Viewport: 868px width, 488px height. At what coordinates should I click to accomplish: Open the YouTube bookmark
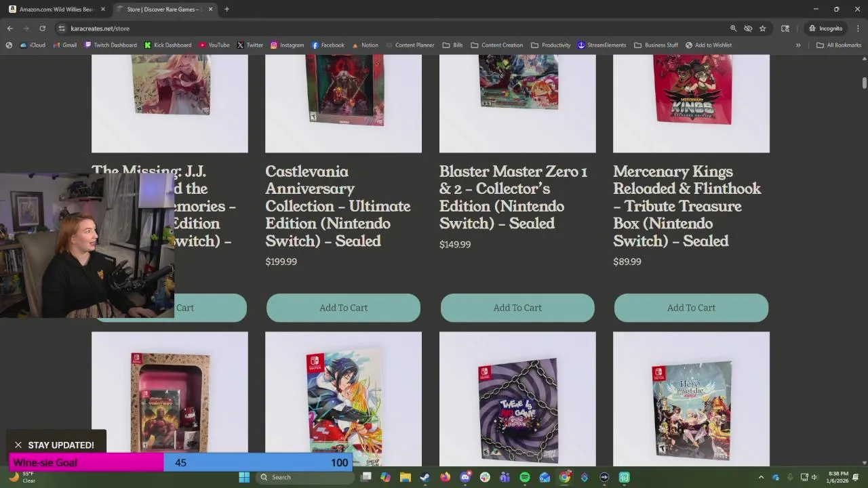coord(214,45)
